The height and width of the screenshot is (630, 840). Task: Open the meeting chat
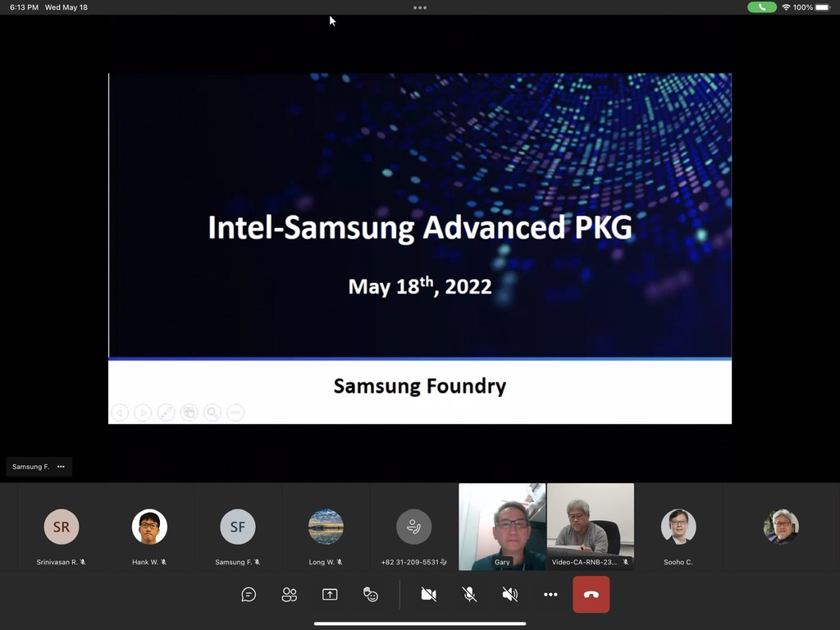point(249,595)
